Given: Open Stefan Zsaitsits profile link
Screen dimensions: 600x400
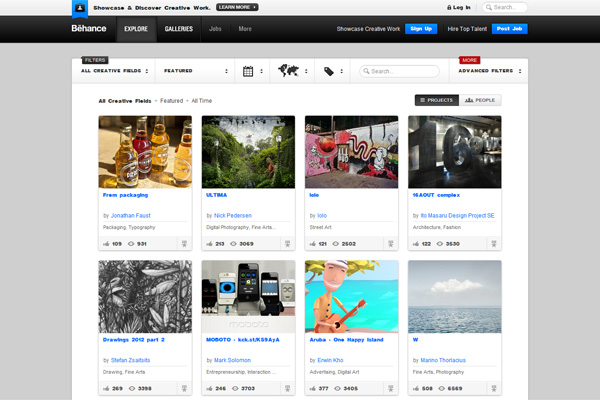Looking at the screenshot, I should (130, 360).
